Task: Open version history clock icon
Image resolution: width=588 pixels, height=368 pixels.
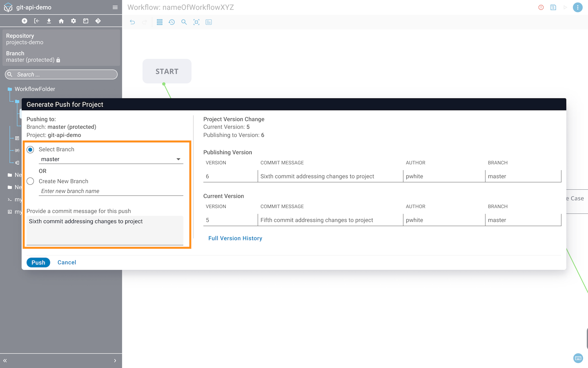Action: pos(172,22)
